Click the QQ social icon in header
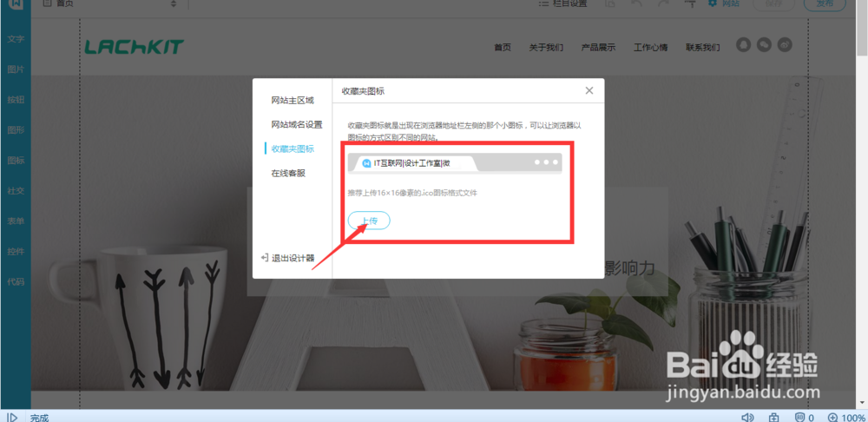 click(743, 45)
